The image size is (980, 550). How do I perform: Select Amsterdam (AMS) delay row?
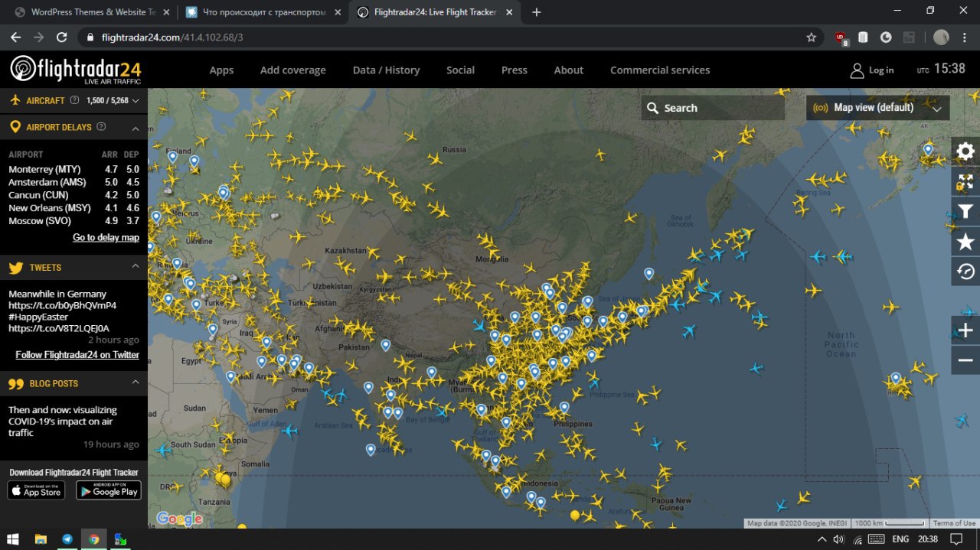click(x=73, y=182)
